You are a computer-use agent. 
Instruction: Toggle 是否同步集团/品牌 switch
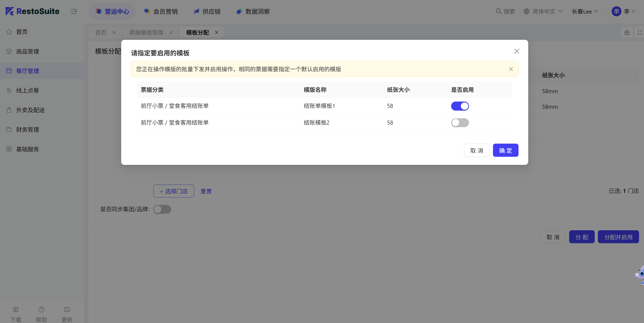click(x=162, y=209)
